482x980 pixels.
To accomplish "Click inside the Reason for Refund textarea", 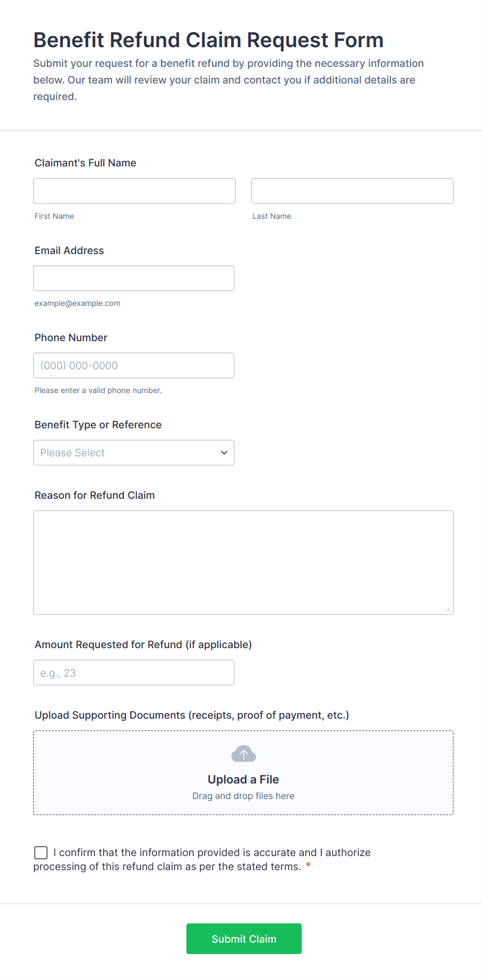I will tap(243, 563).
